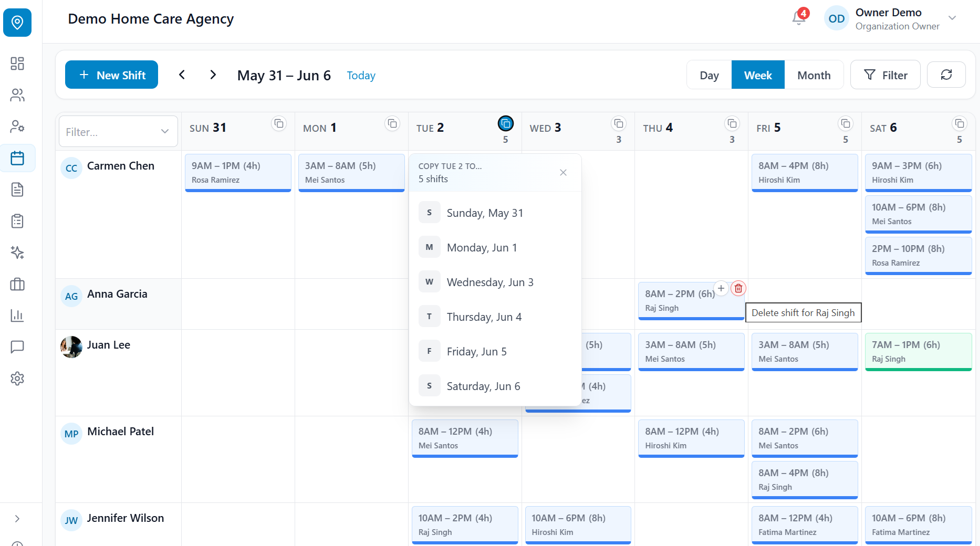Add shift using plus icon on Anna Garcia's shift

721,288
